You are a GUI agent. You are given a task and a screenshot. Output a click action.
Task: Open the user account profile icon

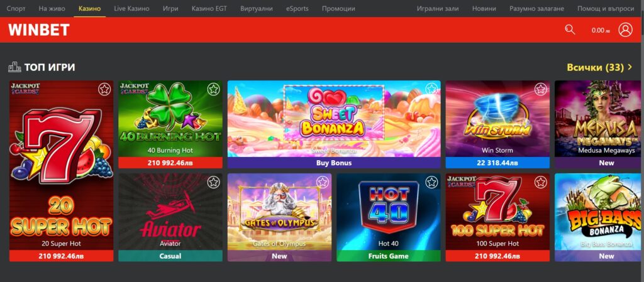(x=625, y=30)
